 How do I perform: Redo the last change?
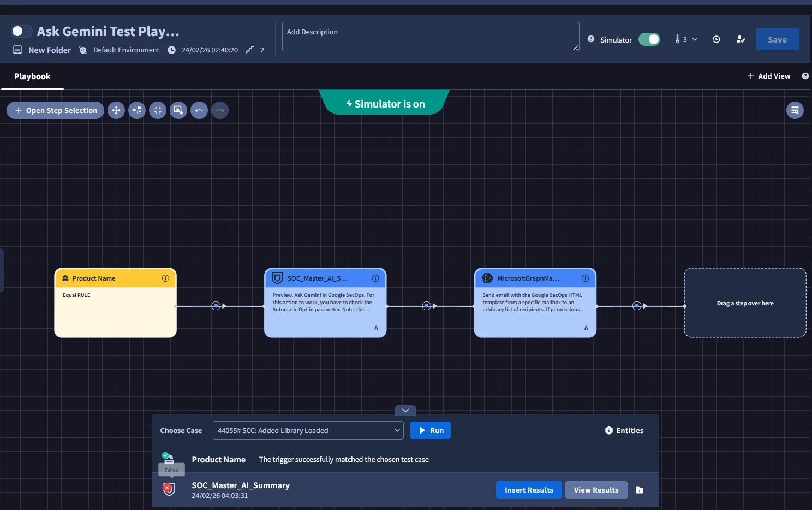point(220,110)
